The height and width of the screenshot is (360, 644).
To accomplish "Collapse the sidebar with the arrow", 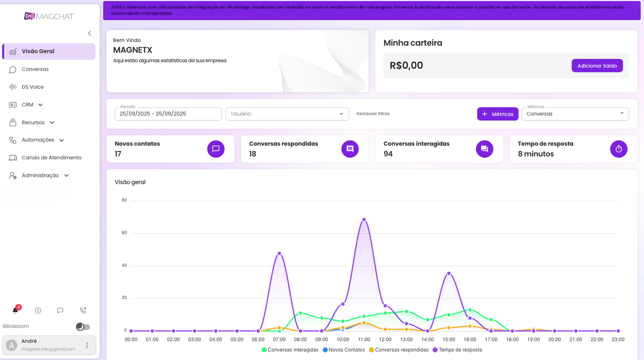I will 90,33.
